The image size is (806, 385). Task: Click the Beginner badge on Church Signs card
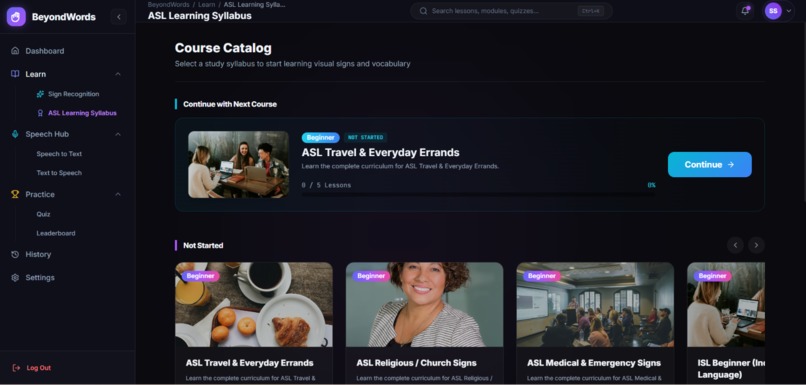(x=371, y=276)
